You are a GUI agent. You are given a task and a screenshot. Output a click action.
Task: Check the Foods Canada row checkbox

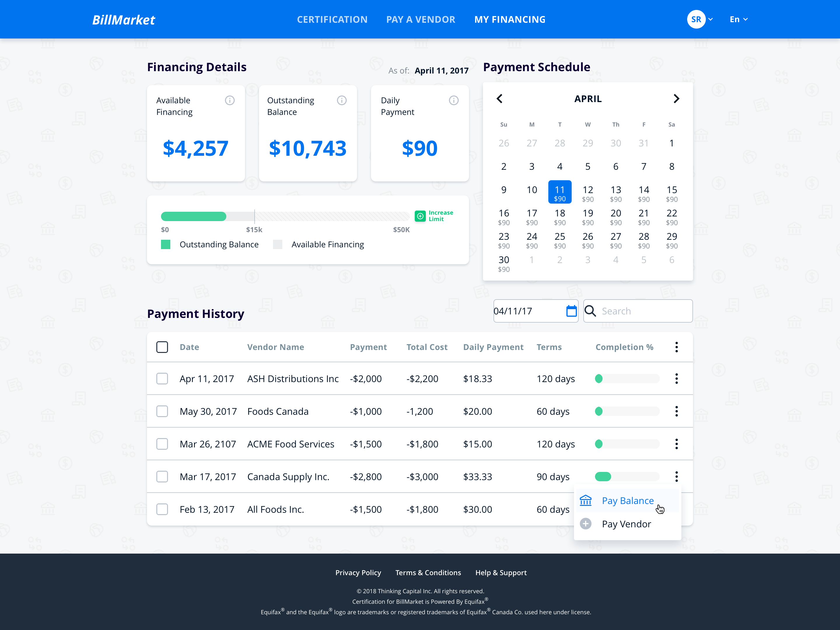point(162,411)
